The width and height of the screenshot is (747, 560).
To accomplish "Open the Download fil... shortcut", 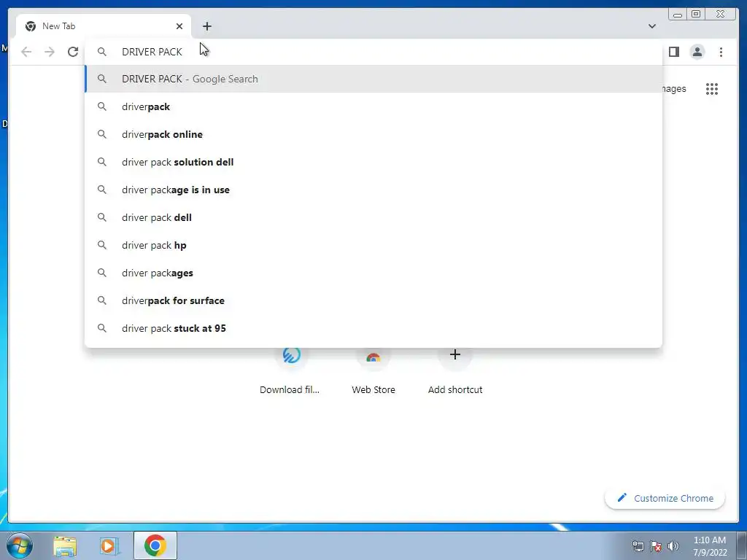I will 290,370.
